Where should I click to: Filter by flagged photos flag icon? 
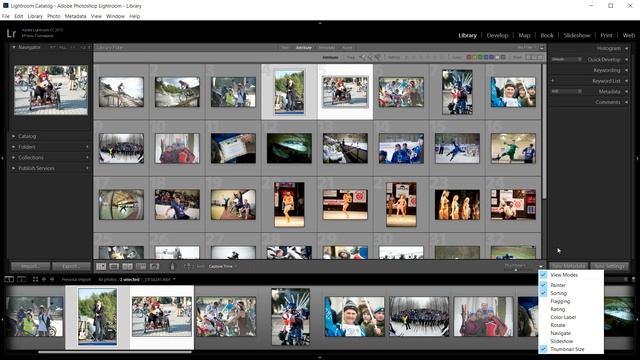(x=362, y=58)
